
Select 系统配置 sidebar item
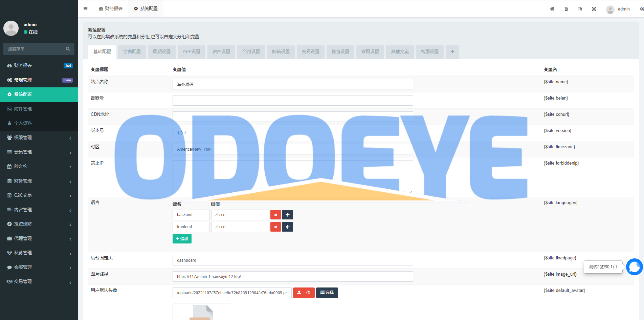(x=39, y=94)
